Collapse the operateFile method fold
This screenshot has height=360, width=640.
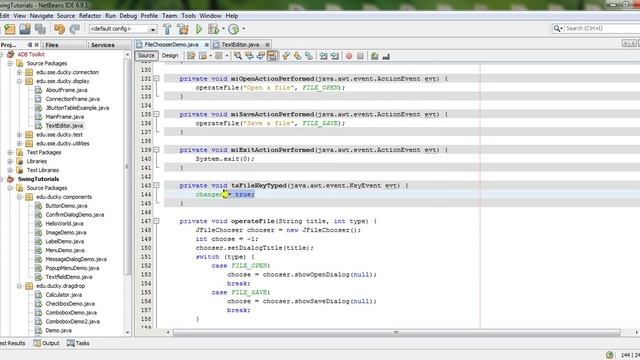click(156, 221)
